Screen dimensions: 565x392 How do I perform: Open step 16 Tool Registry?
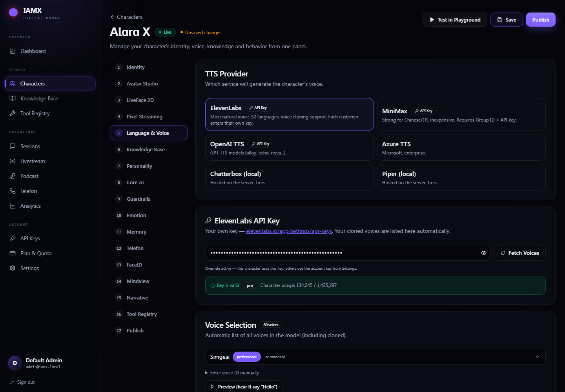tap(149, 314)
